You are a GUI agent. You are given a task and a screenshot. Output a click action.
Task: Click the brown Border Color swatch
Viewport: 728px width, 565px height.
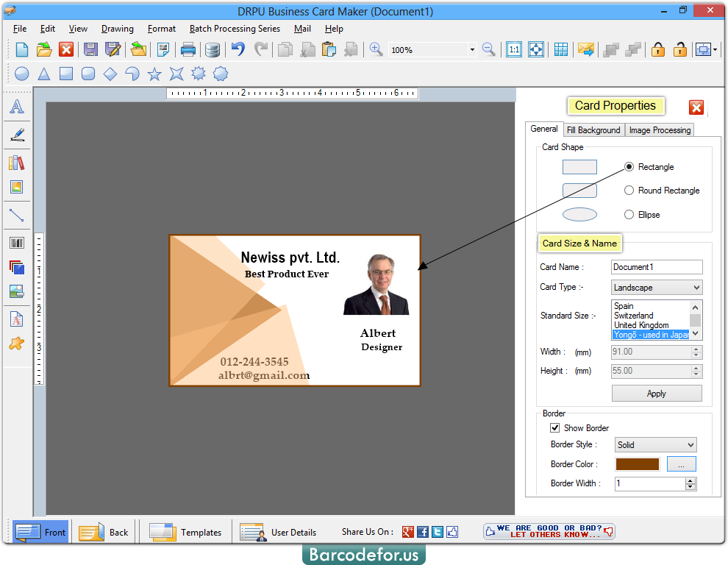(638, 464)
